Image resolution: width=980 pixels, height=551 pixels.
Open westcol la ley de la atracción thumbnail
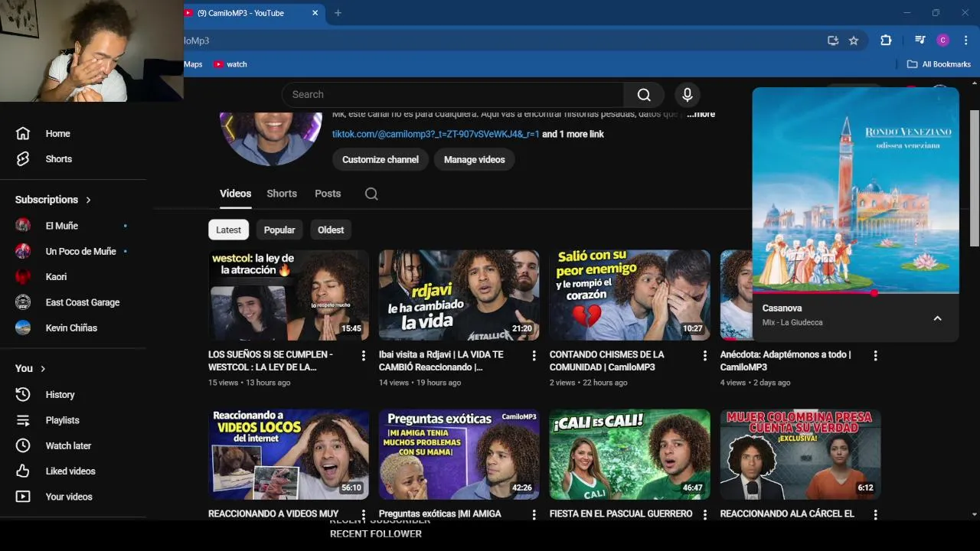tap(289, 295)
